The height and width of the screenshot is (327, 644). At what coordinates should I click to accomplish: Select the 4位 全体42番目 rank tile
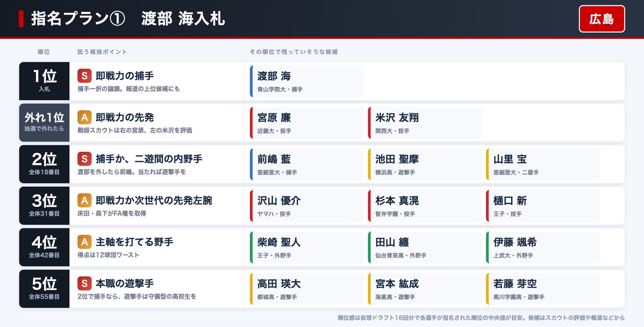click(44, 247)
